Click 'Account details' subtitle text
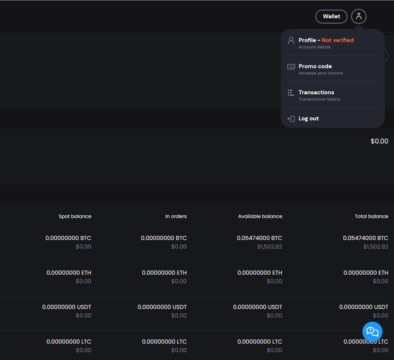Viewport: 394px width, 360px height. tap(315, 47)
